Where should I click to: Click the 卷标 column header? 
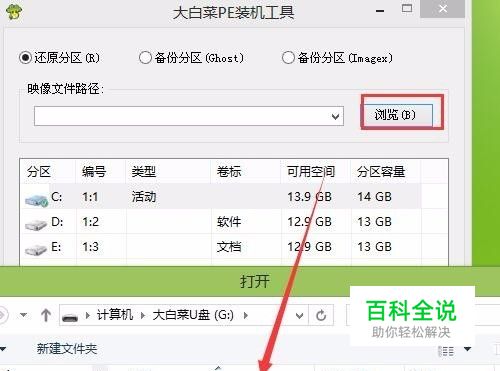tap(229, 172)
